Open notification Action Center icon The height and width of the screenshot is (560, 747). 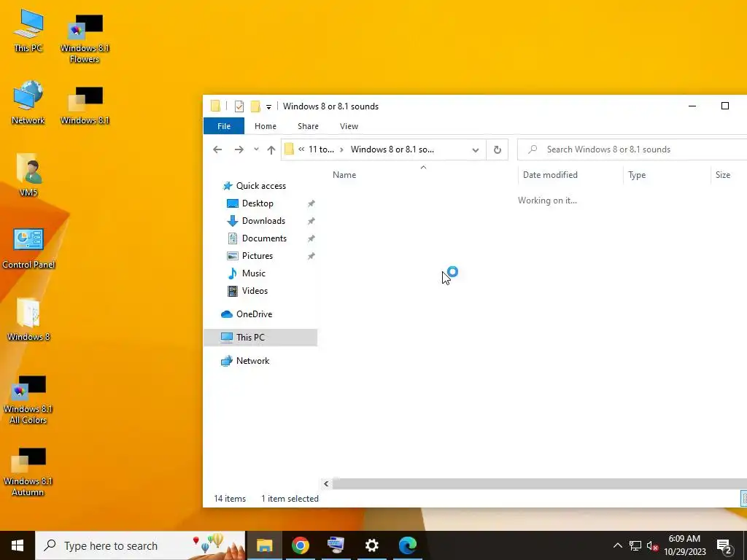(x=724, y=545)
